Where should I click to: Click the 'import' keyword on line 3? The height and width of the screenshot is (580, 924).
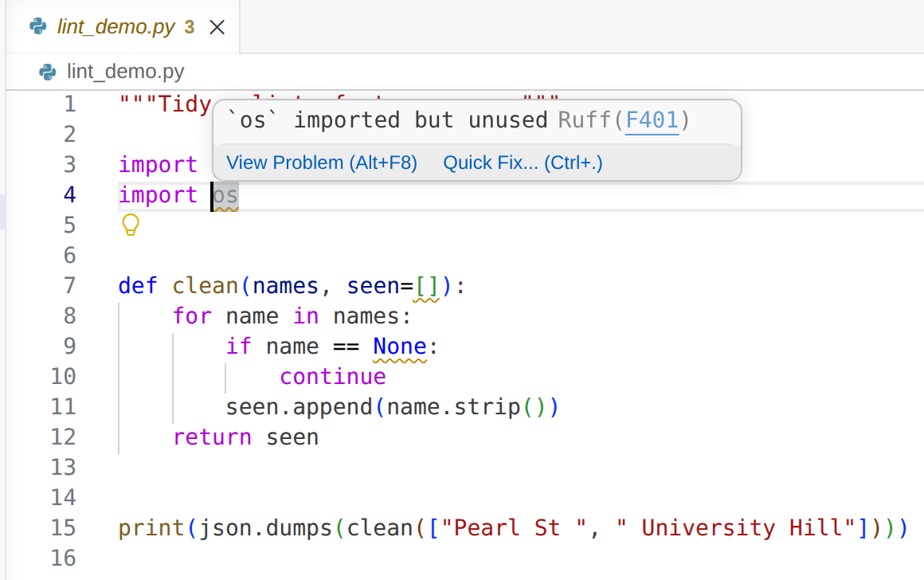(x=158, y=164)
